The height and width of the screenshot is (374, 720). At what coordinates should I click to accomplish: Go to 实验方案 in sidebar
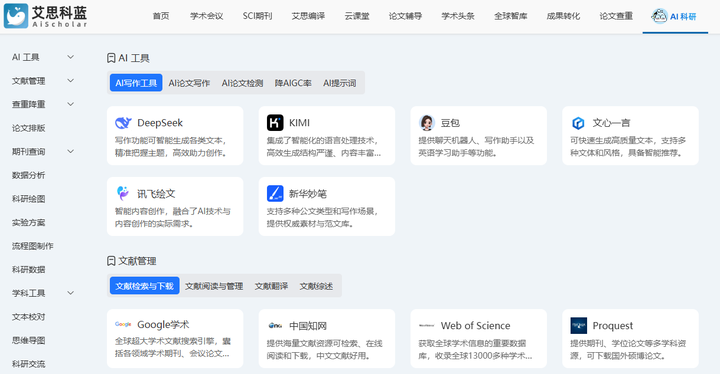click(x=28, y=222)
